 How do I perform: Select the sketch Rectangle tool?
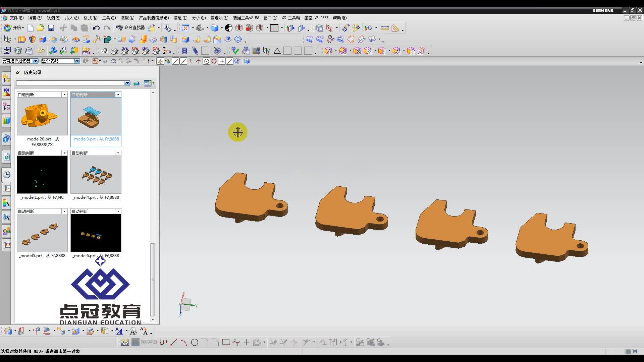225,342
